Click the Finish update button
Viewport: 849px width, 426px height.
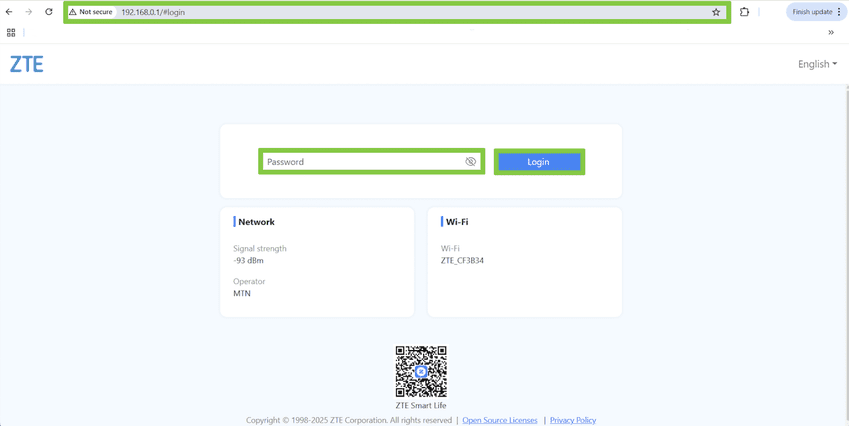(812, 12)
